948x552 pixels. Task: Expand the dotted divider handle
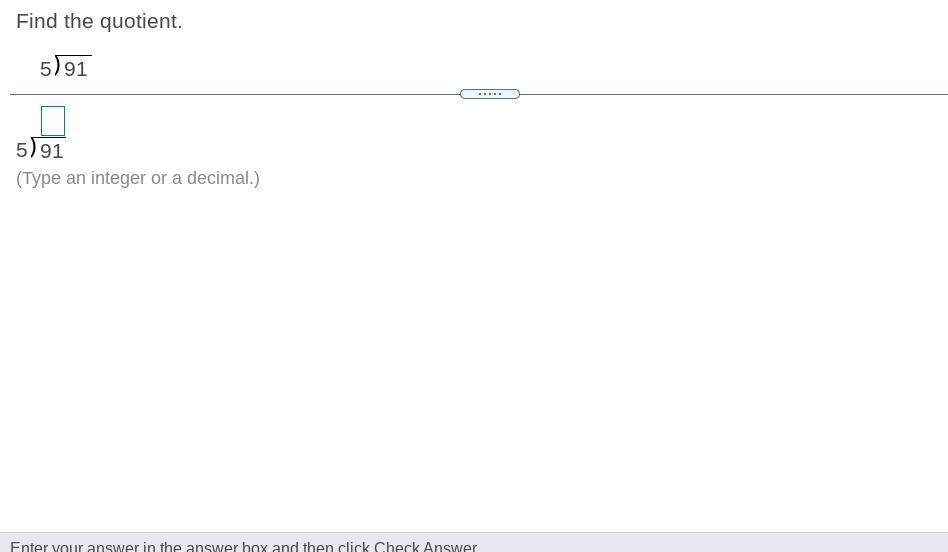coord(490,94)
